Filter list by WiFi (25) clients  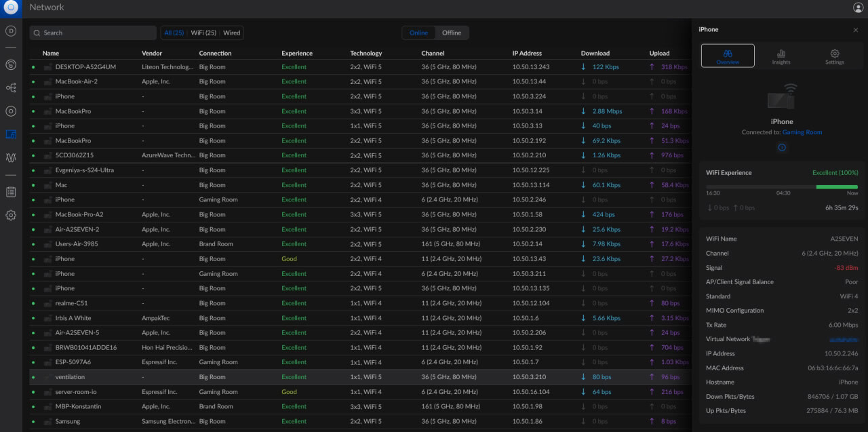click(203, 33)
